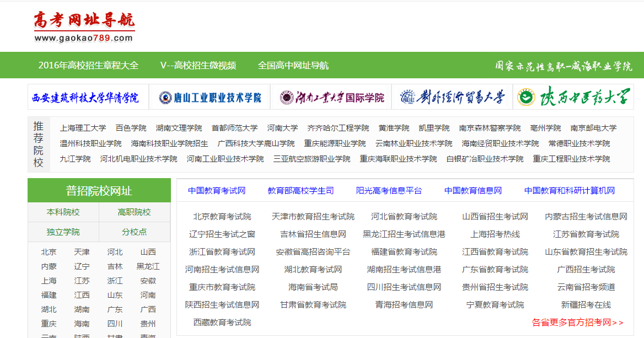Select the 分校点 tab
Viewport: 644px width, 338px height.
[x=135, y=232]
